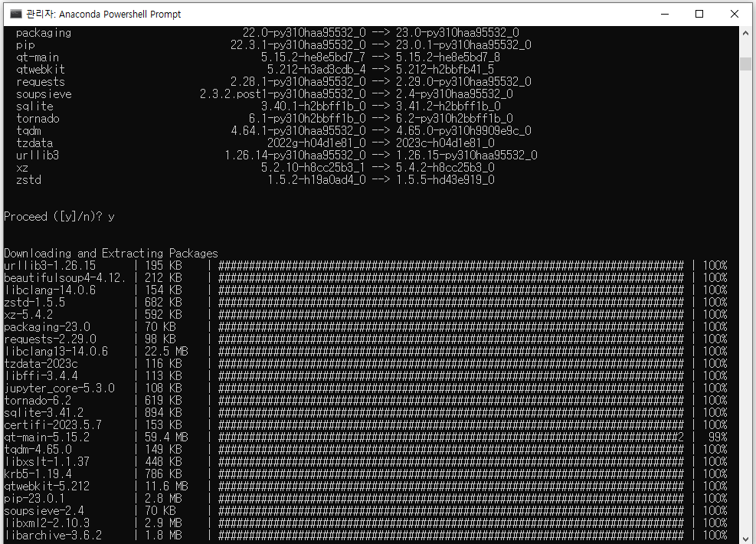The height and width of the screenshot is (544, 756).
Task: Click 'urllib3-1.26.15' download line
Action: click(x=365, y=266)
